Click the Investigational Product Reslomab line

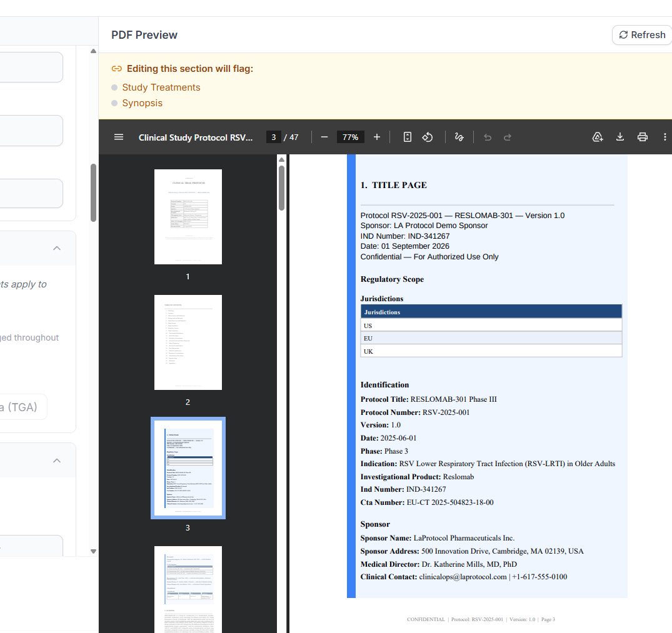click(x=417, y=477)
